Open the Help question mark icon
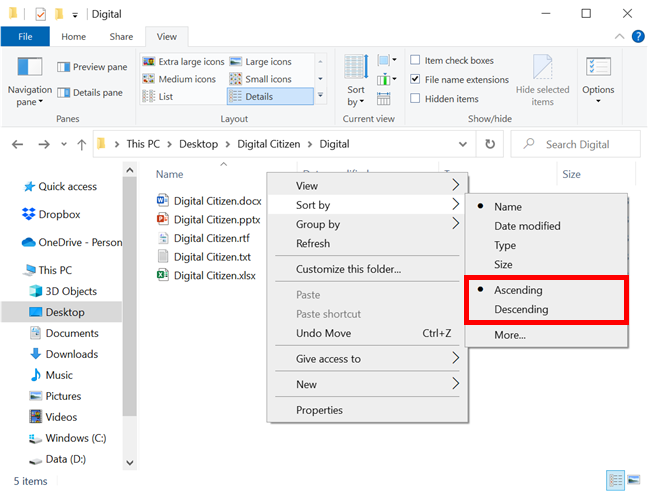The image size is (648, 491). pyautogui.click(x=638, y=36)
